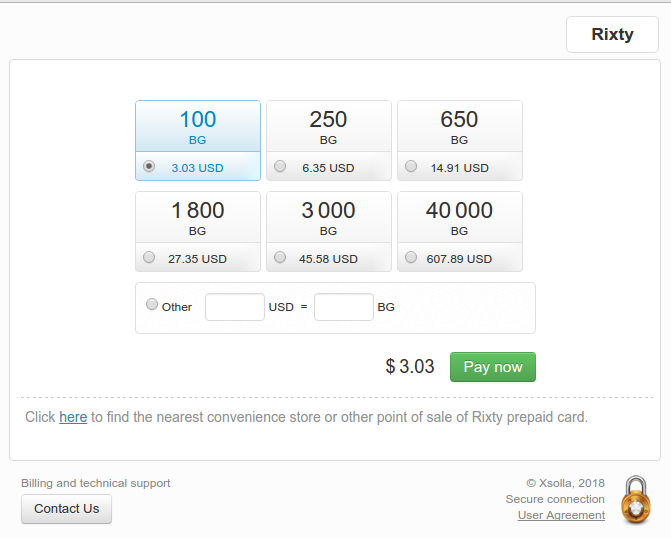This screenshot has height=538, width=671.
Task: Pick the 1 800 BG package tile
Action: click(x=198, y=232)
